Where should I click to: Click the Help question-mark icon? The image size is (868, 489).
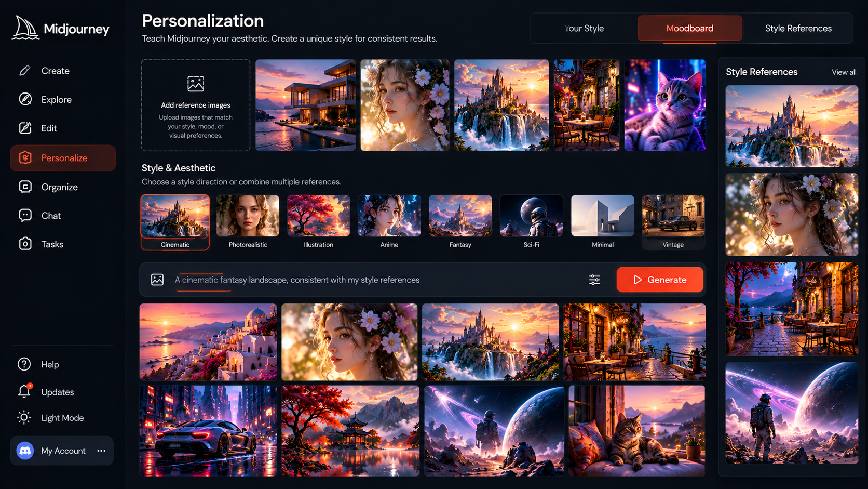click(x=24, y=364)
